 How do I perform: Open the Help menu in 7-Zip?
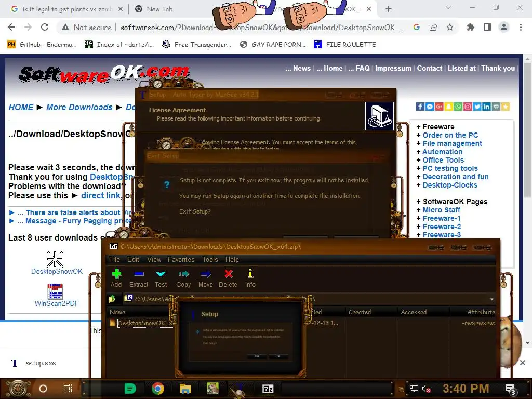232,260
